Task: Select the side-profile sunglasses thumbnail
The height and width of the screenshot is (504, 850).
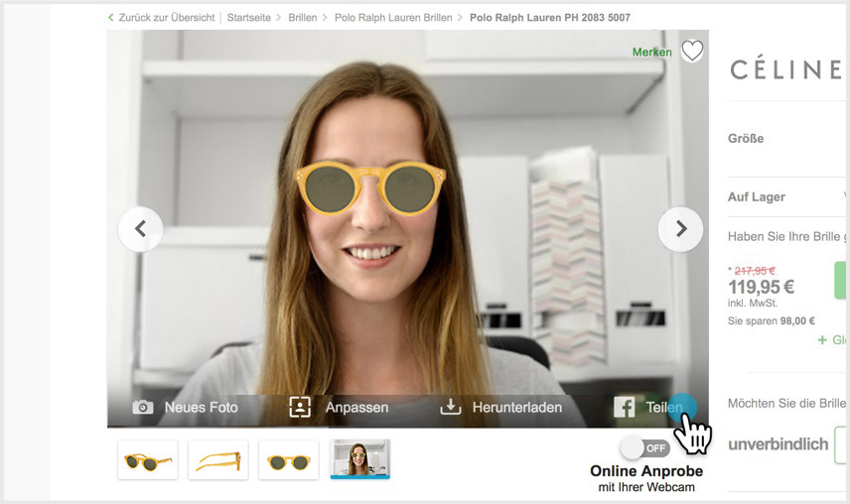Action: [217, 460]
